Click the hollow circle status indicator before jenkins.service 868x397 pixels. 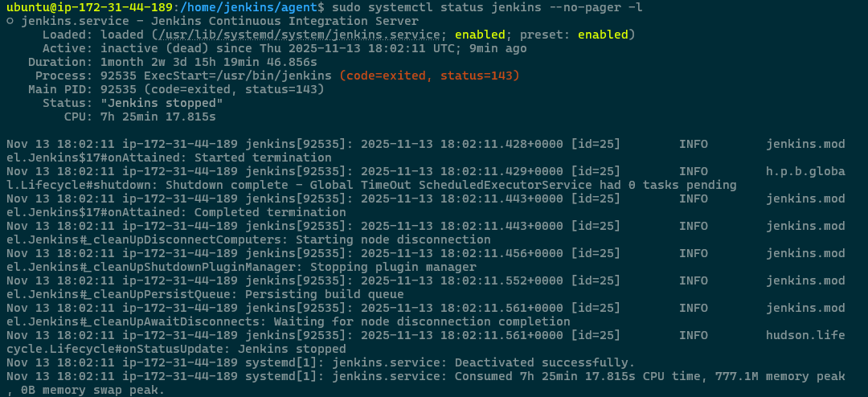pos(10,21)
